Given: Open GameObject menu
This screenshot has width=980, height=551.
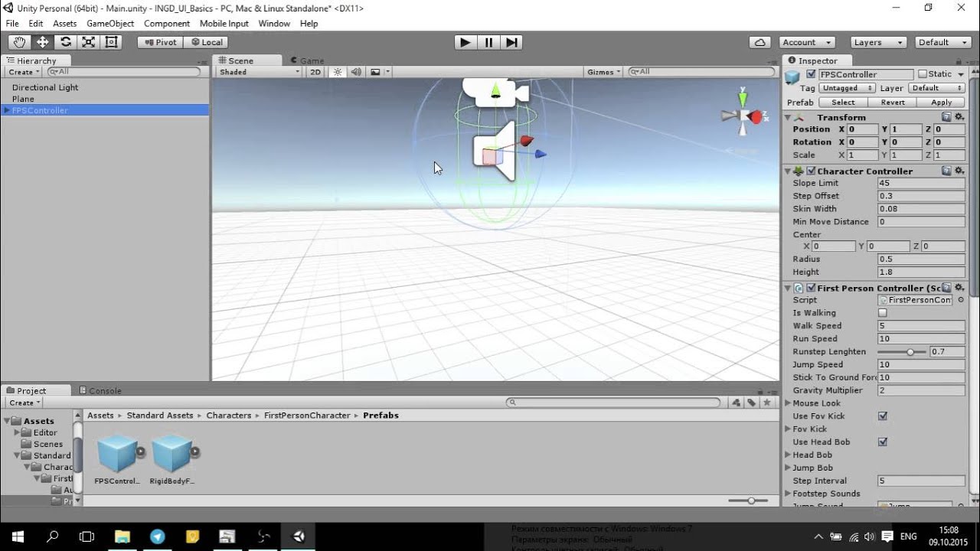Looking at the screenshot, I should pyautogui.click(x=110, y=24).
